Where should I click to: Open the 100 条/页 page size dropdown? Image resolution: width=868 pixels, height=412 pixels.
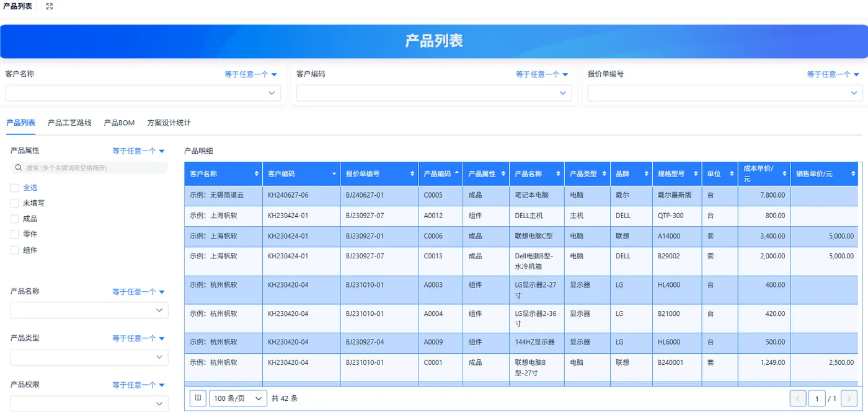coord(238,398)
